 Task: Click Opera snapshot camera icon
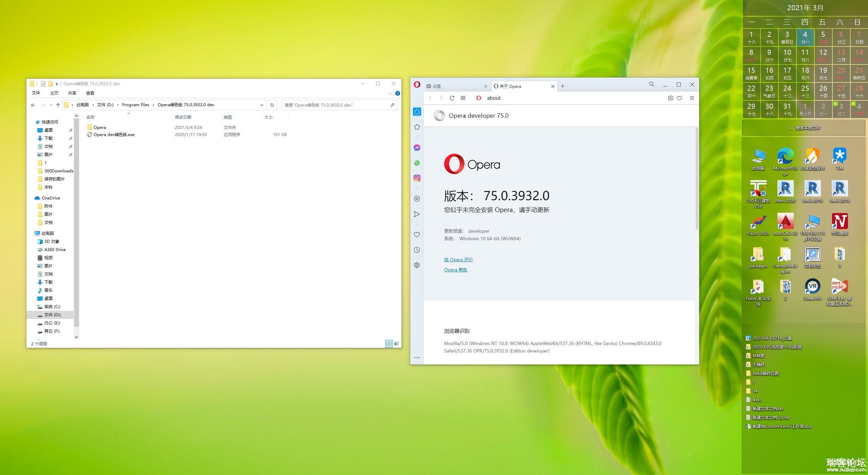[670, 98]
